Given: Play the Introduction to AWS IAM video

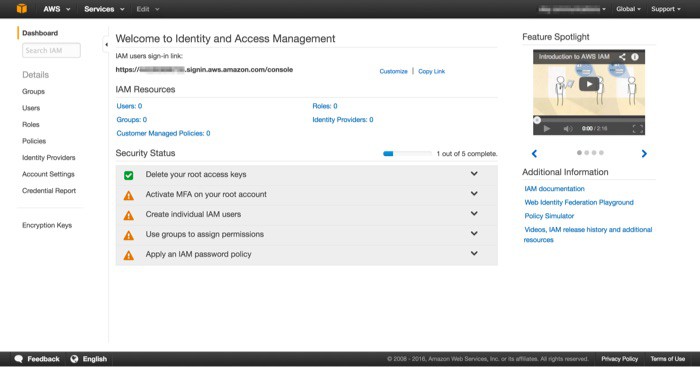Looking at the screenshot, I should 589,84.
